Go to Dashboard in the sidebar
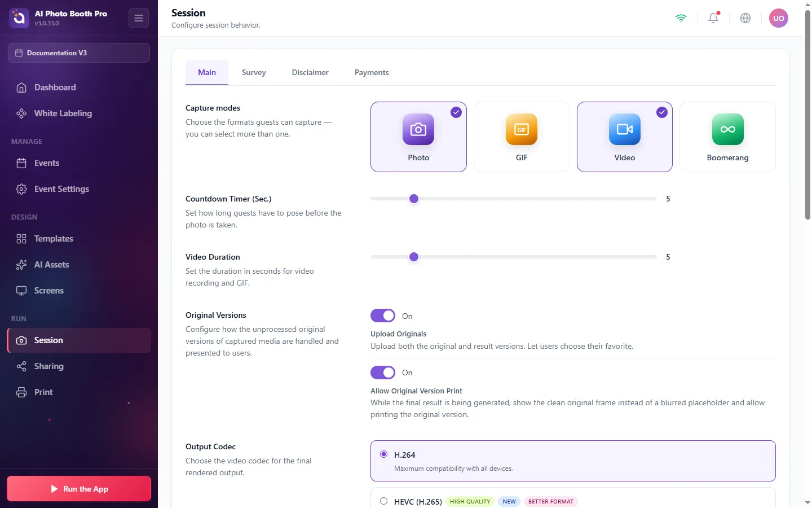Screen dimensions: 812x508 pos(79,87)
